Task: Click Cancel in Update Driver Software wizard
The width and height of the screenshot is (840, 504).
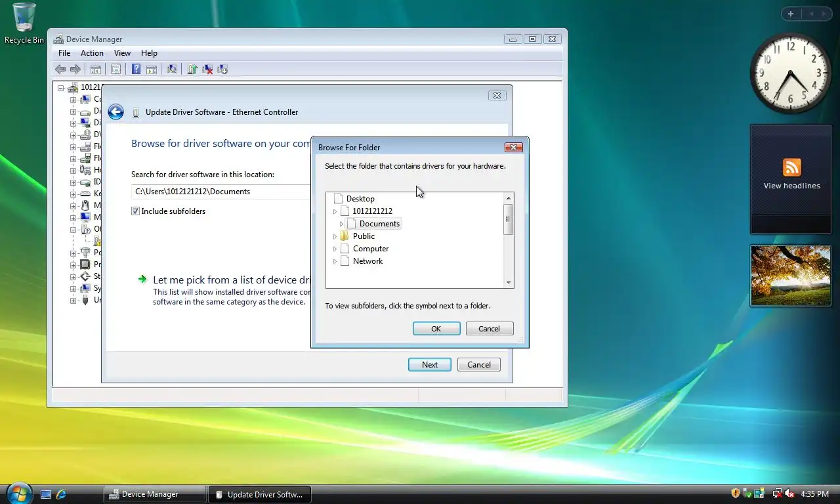Action: click(x=479, y=365)
